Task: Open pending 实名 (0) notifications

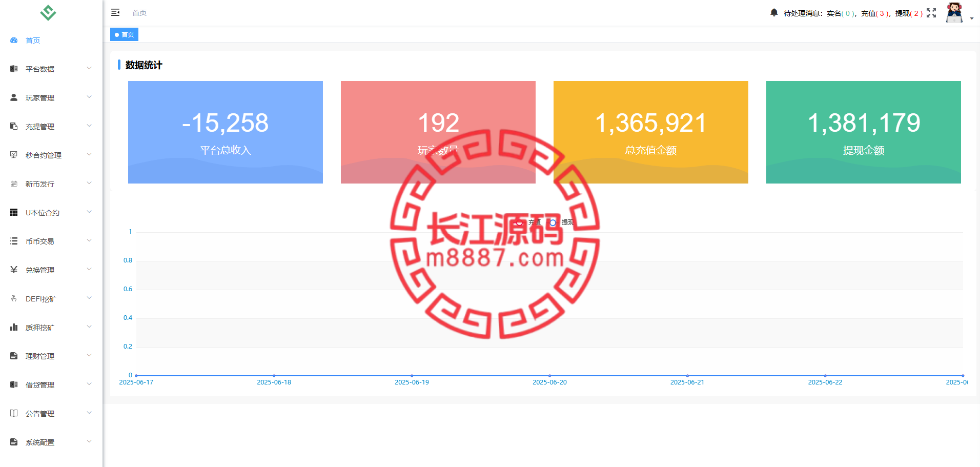Action: point(842,13)
